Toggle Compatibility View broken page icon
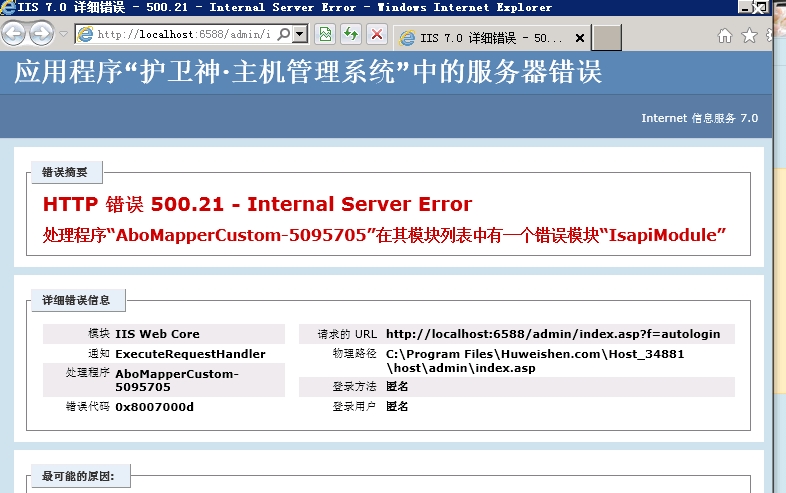The height and width of the screenshot is (493, 786). pos(325,34)
